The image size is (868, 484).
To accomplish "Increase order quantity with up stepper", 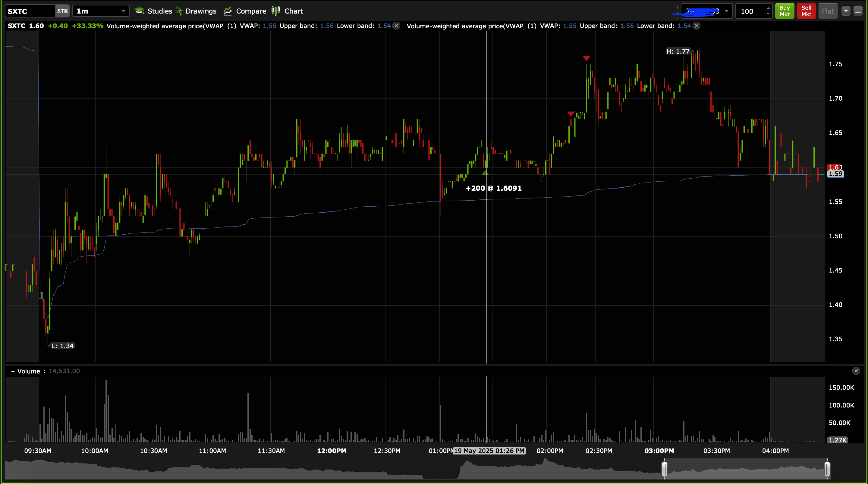I will click(768, 8).
